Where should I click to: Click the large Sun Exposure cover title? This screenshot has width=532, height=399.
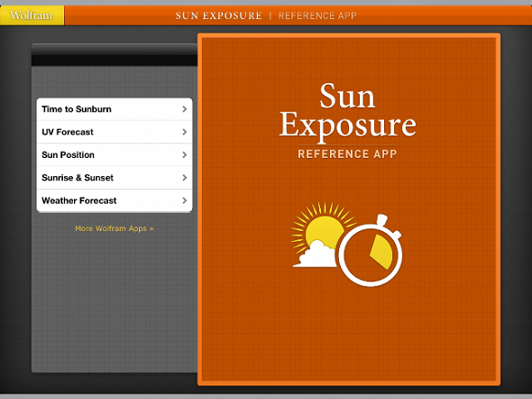point(347,111)
